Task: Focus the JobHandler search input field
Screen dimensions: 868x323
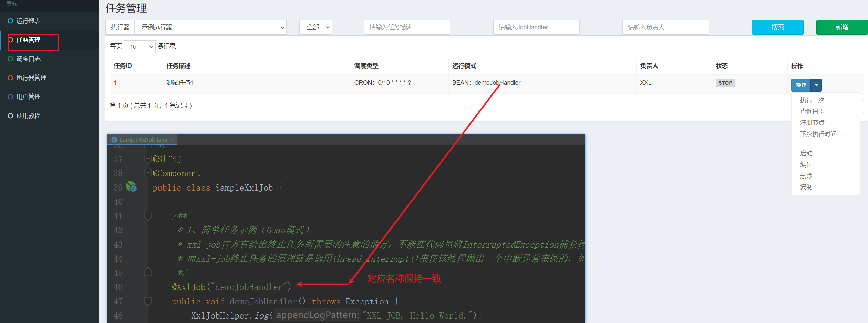Action: pos(536,27)
